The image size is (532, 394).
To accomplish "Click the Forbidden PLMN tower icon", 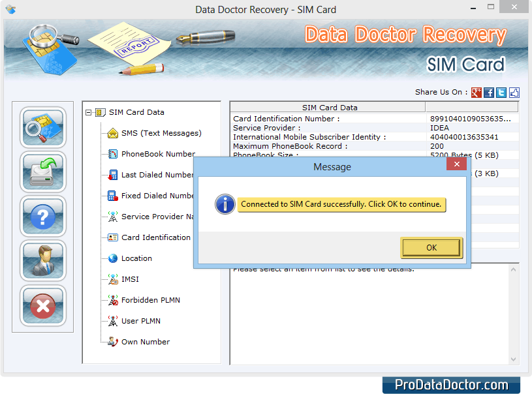I will (113, 300).
